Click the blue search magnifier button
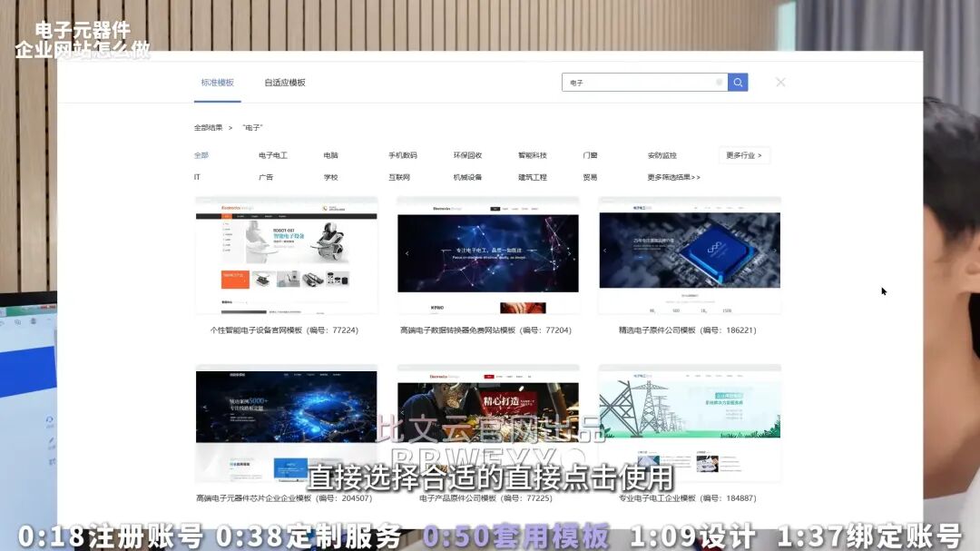This screenshot has height=551, width=980. (738, 83)
